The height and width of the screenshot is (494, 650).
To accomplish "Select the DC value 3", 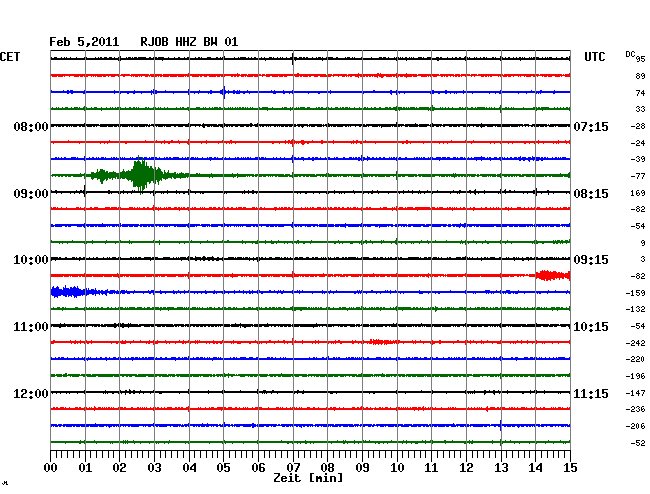I will coord(643,259).
